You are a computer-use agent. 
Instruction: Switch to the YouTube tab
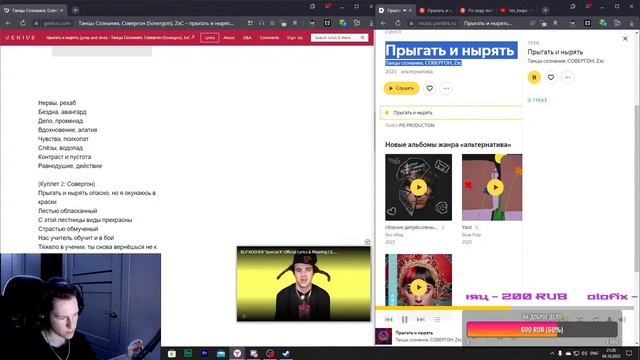click(x=516, y=10)
